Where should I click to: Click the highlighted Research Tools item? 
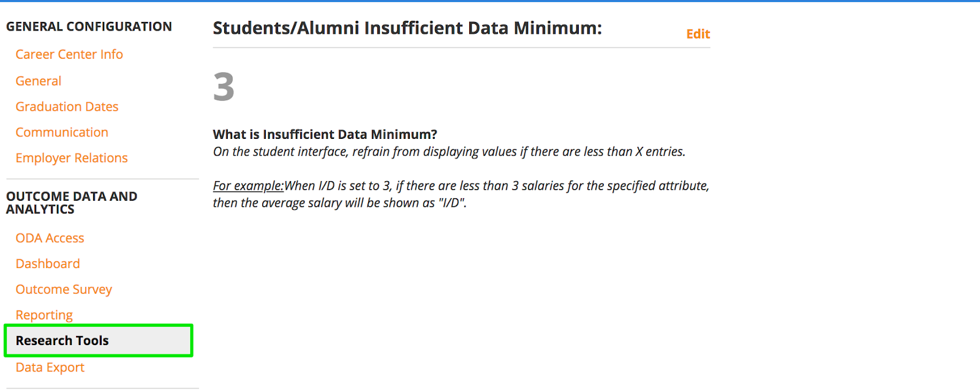tap(62, 341)
